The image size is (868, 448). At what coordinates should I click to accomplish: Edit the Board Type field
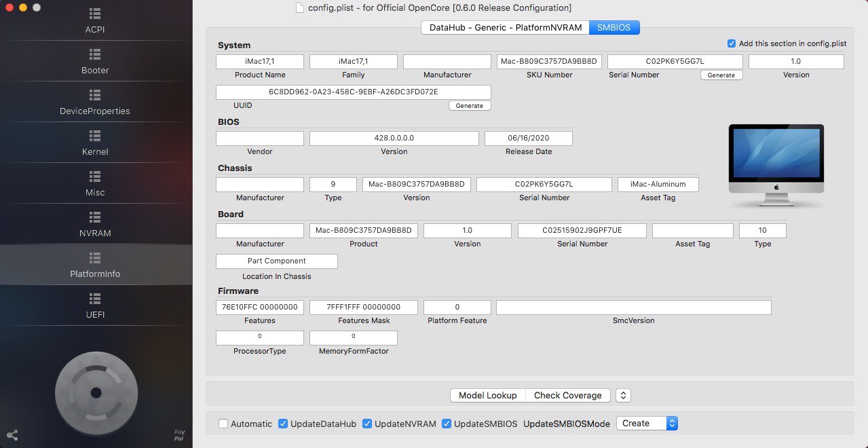763,231
